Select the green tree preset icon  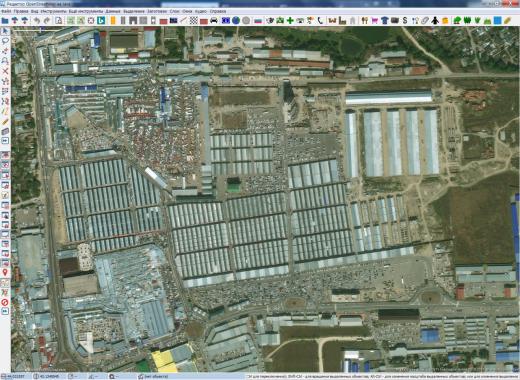point(457,21)
